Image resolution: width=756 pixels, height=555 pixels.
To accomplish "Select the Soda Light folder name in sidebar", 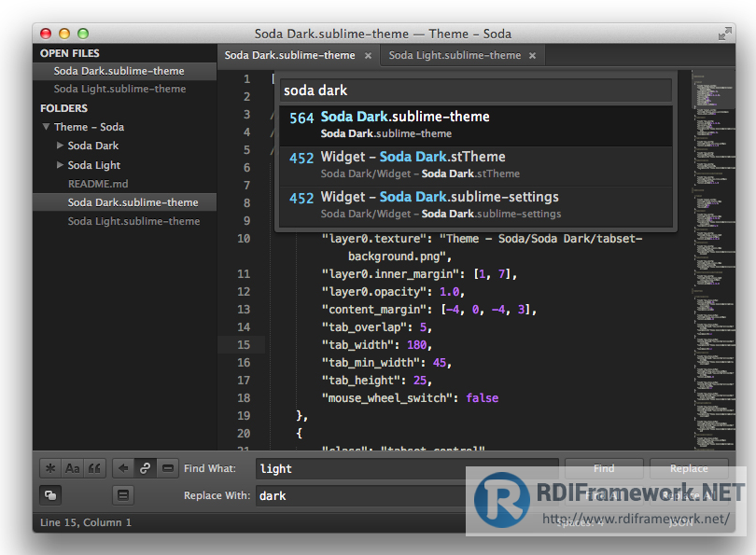I will [94, 165].
